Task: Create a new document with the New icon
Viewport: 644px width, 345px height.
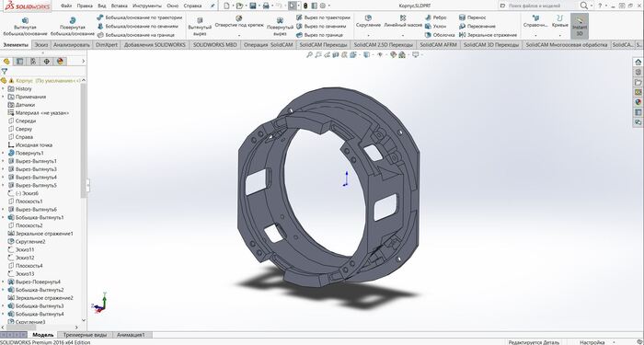Action: [226, 6]
